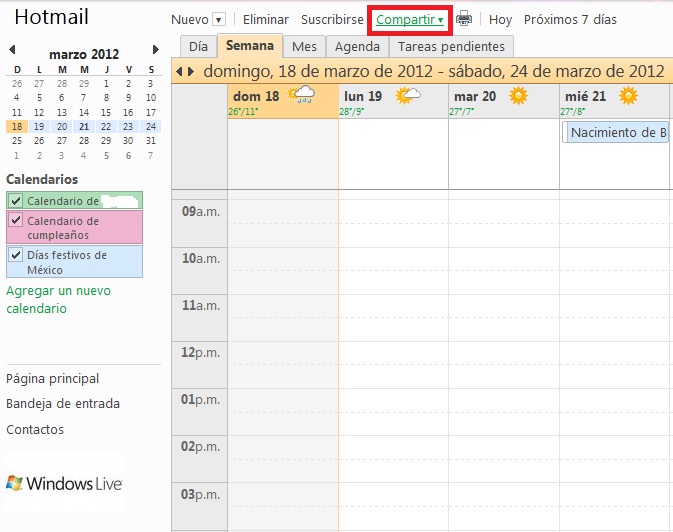This screenshot has height=532, width=673.
Task: Click sunny weather icon for mar 20
Action: pyautogui.click(x=518, y=95)
